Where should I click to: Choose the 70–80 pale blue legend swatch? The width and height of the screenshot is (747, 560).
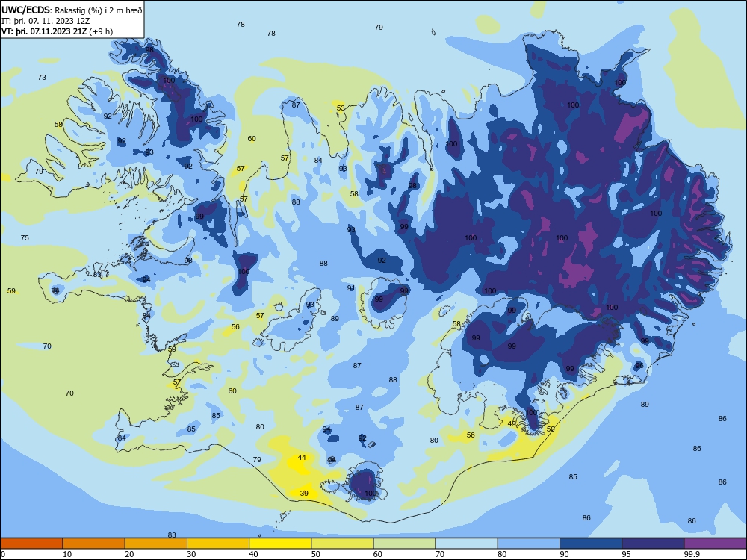coord(466,544)
